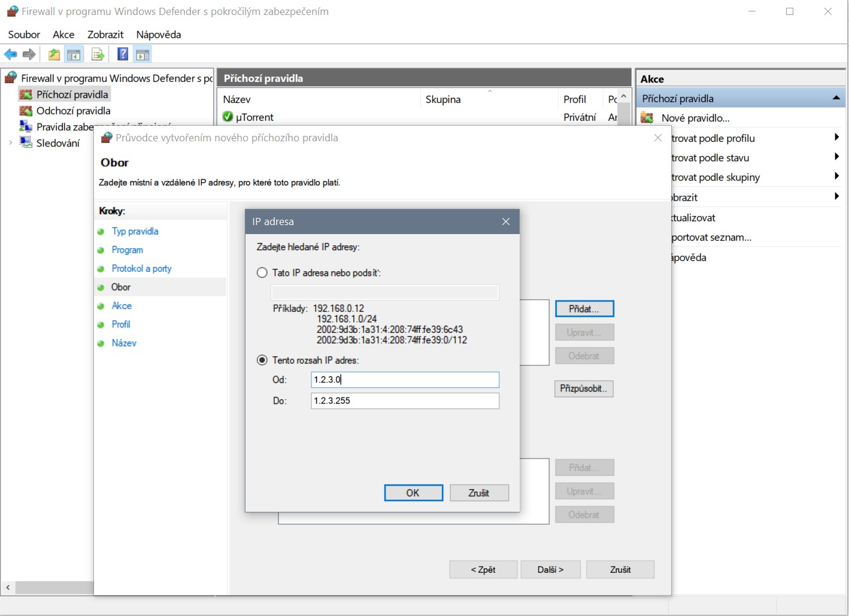Click the up-one-level folder toolbar icon
The height and width of the screenshot is (616, 849).
(x=54, y=54)
